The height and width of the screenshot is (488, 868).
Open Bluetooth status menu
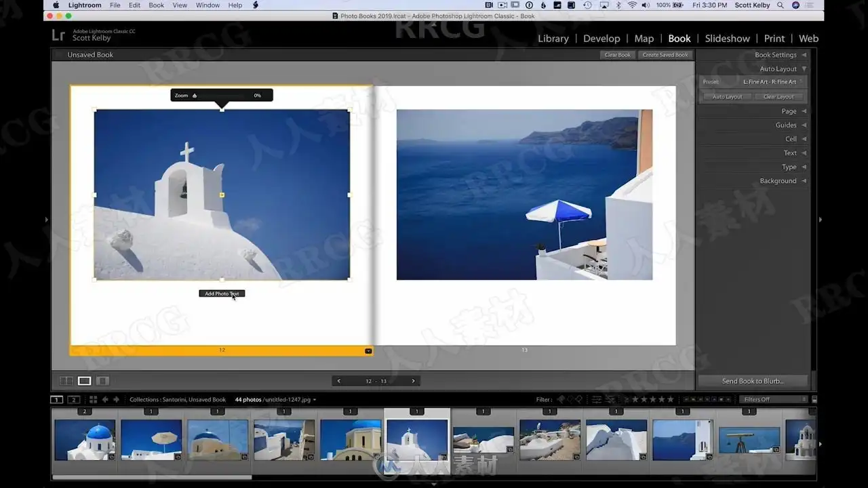tap(618, 5)
